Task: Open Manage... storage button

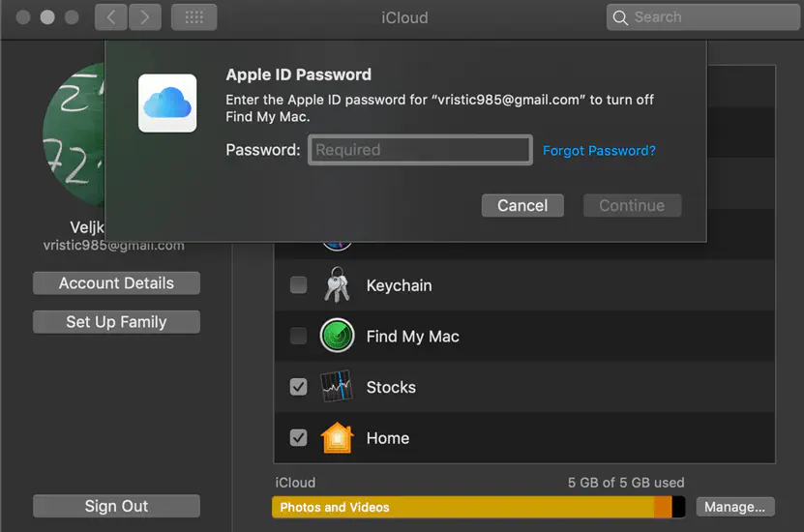Action: (x=734, y=507)
